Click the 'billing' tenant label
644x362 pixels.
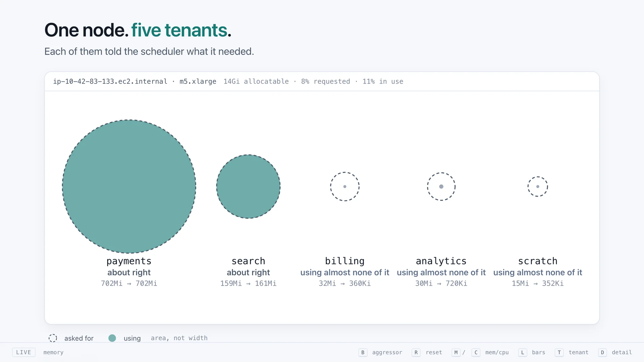pos(345,261)
